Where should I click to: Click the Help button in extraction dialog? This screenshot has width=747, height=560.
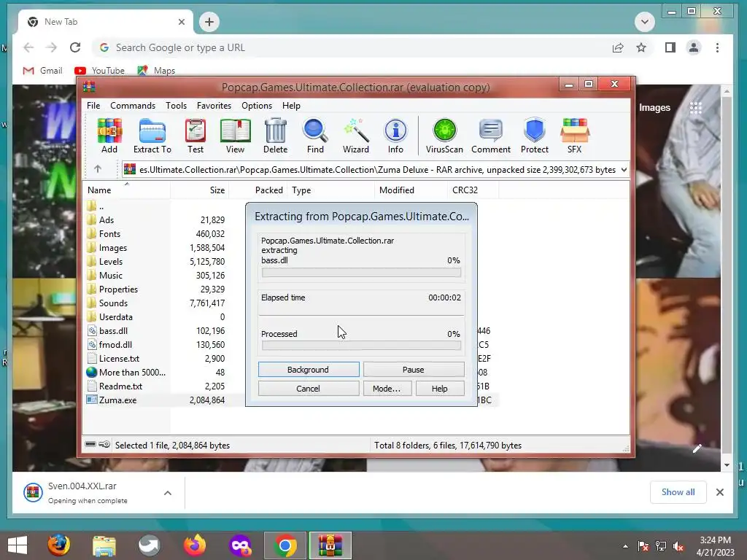click(440, 389)
